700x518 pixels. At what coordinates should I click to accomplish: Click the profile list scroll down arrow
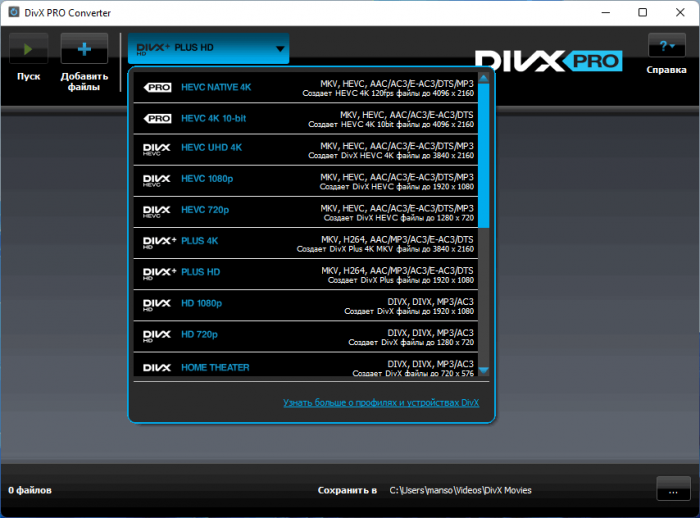pyautogui.click(x=483, y=371)
